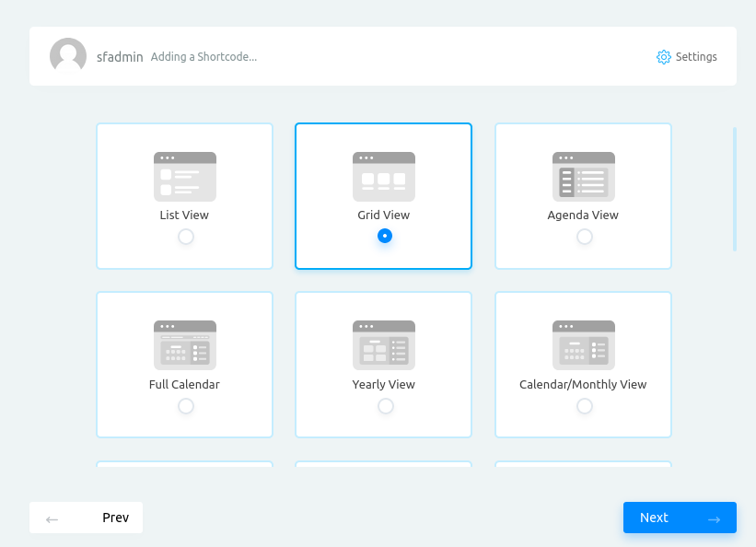
Task: Click the sfadmin avatar image
Action: pyautogui.click(x=68, y=56)
